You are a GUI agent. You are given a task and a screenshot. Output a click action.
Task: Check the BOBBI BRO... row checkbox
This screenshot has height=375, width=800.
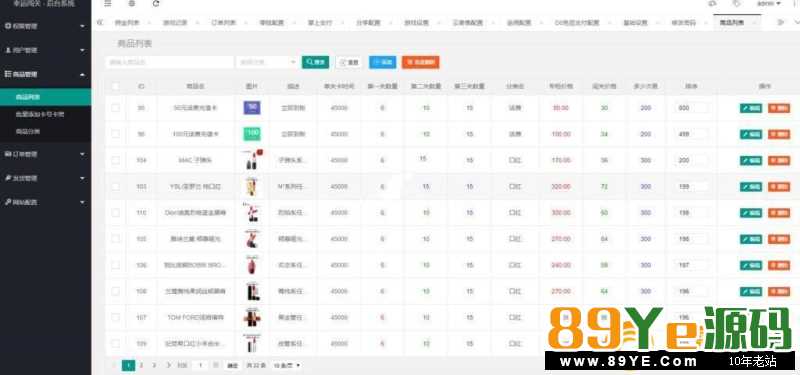click(115, 265)
